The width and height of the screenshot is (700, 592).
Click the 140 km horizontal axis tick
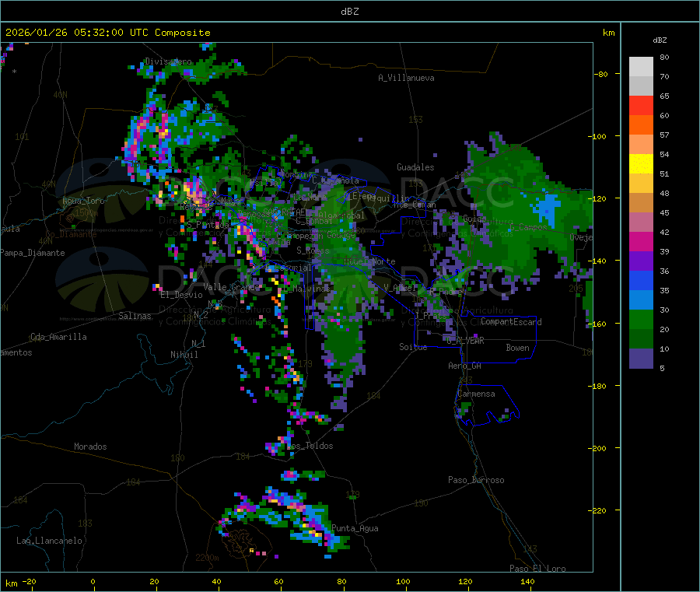pos(527,581)
